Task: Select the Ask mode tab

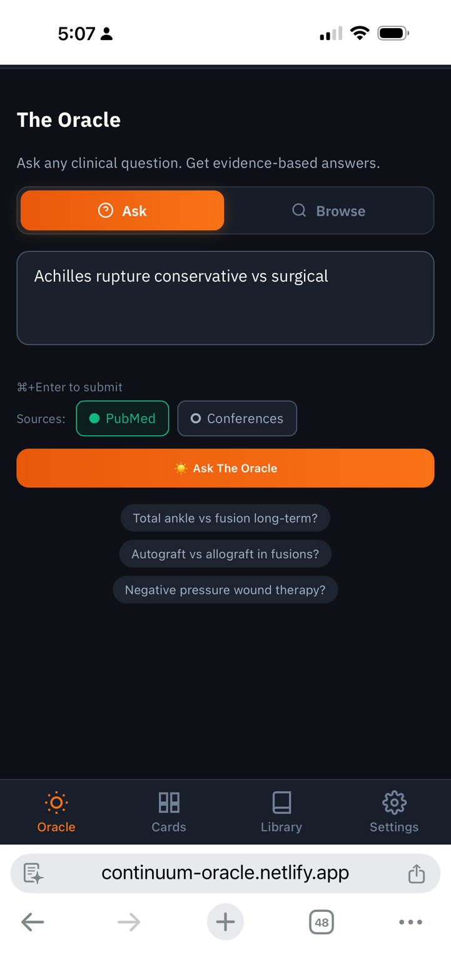Action: tap(123, 211)
